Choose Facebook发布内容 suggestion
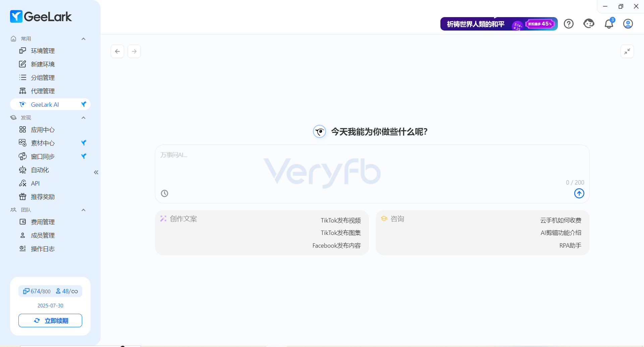This screenshot has height=347, width=644. tap(336, 246)
